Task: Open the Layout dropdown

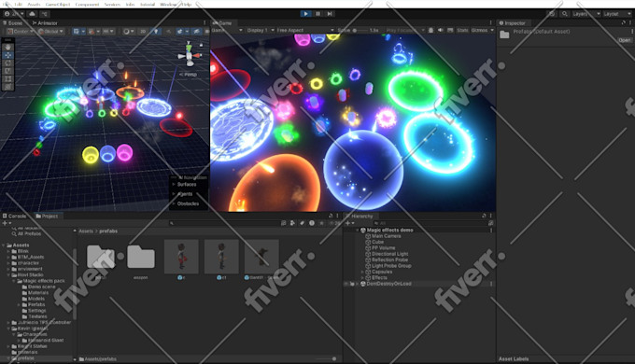Action: point(616,14)
